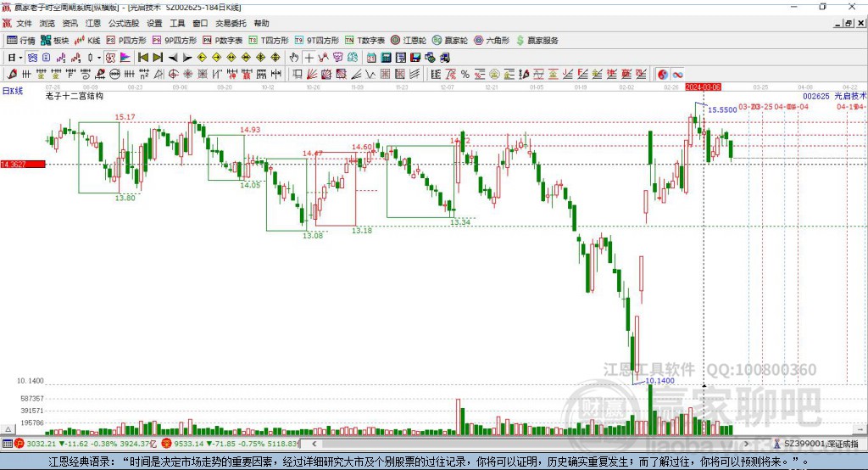Click the 板块 toolbar button

[55, 41]
